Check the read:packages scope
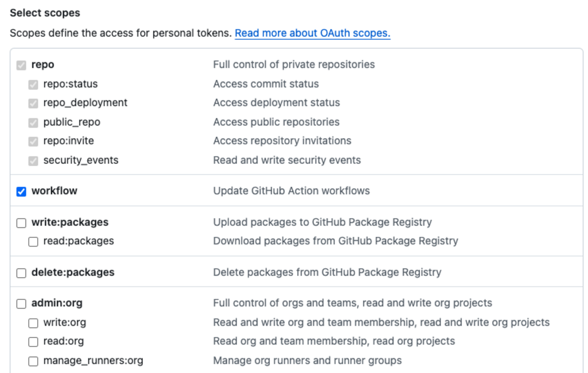 pyautogui.click(x=32, y=241)
